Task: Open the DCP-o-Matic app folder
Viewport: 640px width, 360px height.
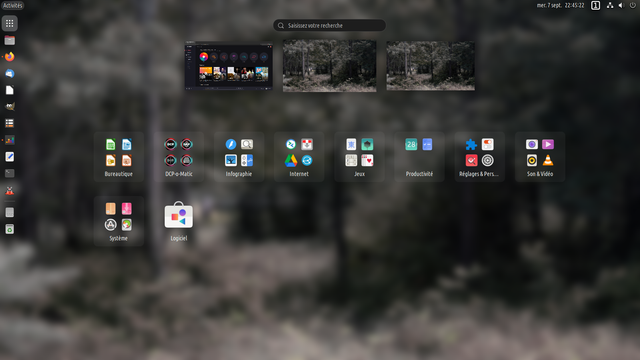Action: (x=179, y=157)
